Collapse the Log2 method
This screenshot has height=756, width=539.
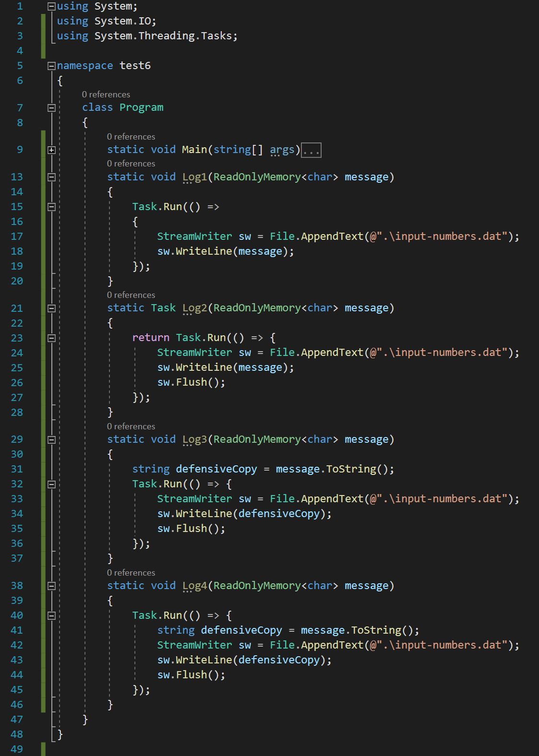tap(51, 308)
